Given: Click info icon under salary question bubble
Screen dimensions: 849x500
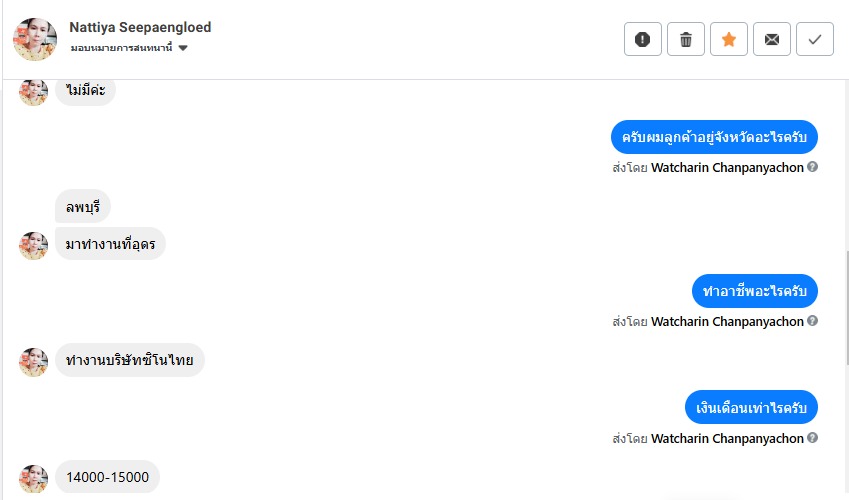Looking at the screenshot, I should pos(813,438).
